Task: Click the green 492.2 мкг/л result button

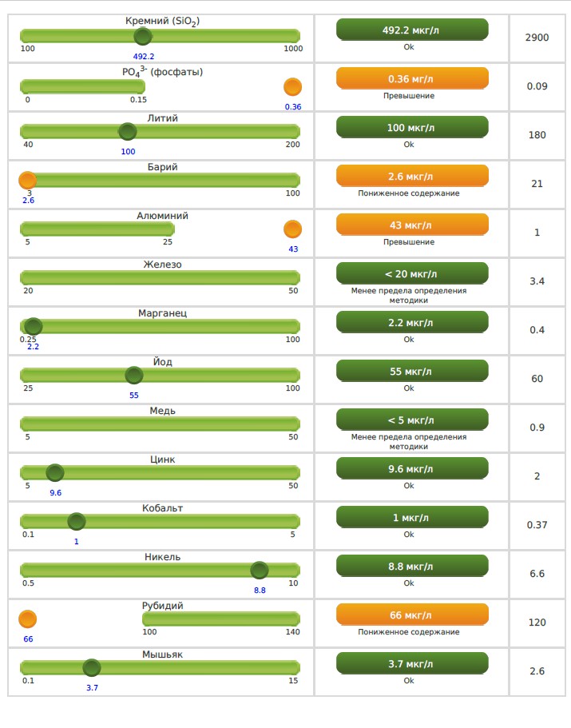Action: tap(411, 30)
